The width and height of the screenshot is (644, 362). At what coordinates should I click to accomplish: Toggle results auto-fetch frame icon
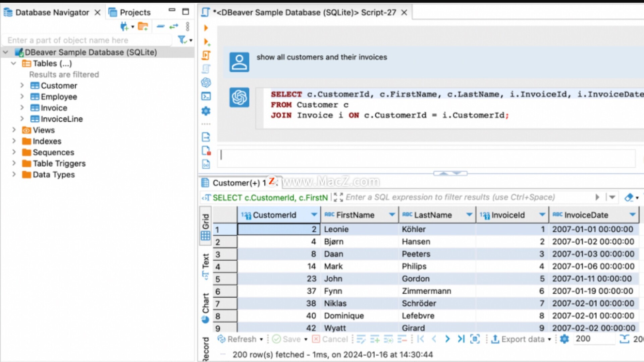coord(475,339)
